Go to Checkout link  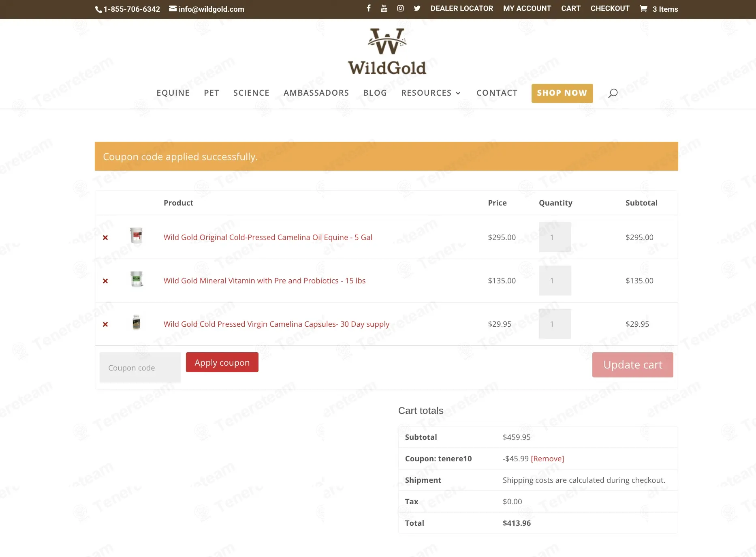point(610,9)
